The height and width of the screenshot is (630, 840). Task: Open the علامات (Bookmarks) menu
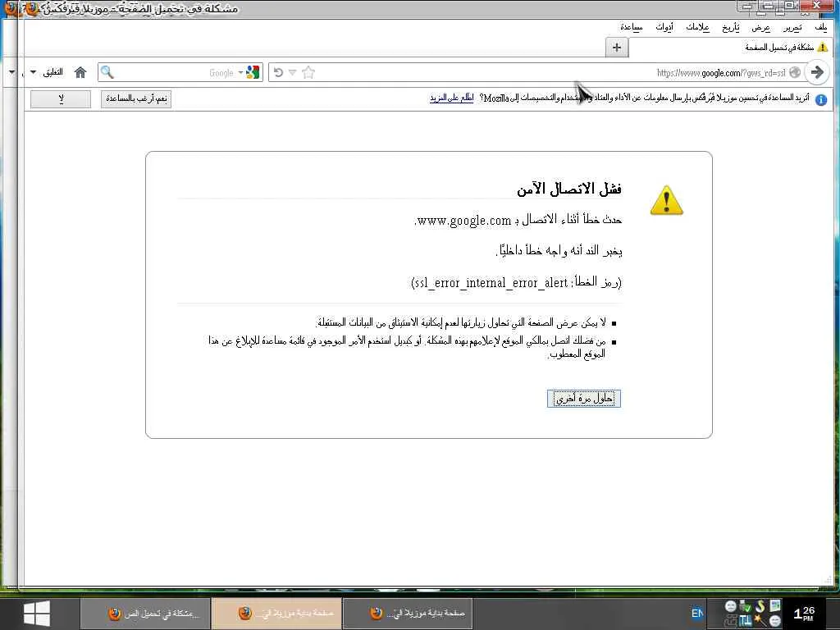click(697, 27)
